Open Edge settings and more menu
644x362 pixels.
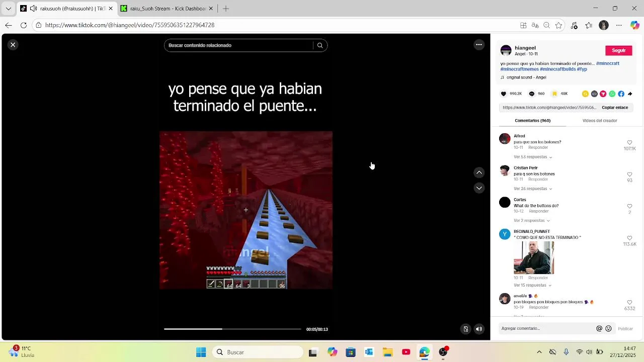pos(619,25)
